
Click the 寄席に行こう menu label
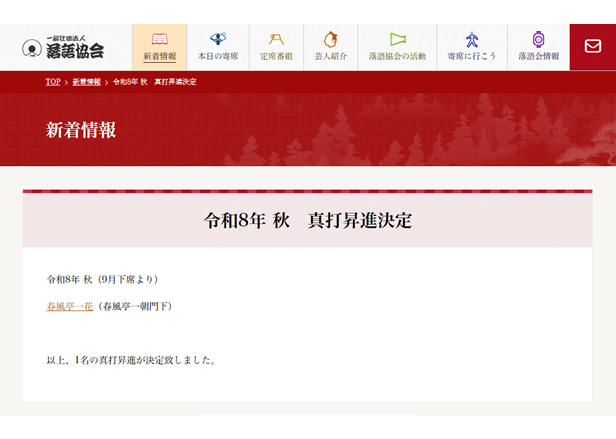472,57
